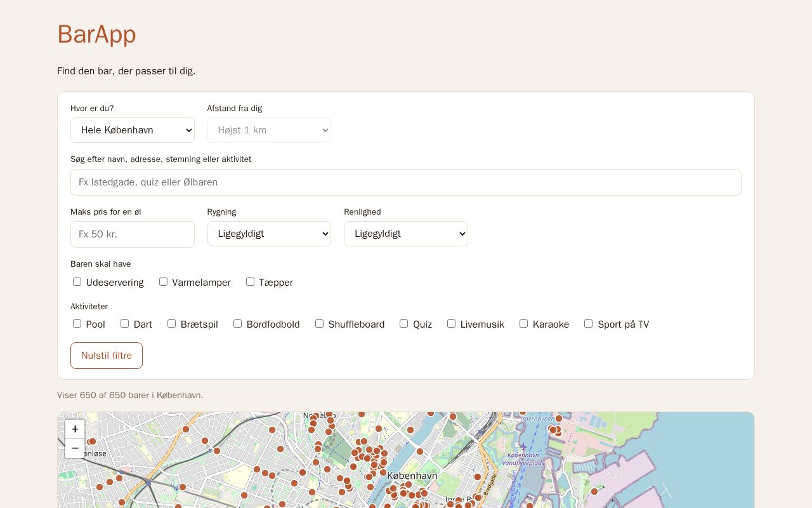Click the 'Viser 650 af 650 barer' status text
The height and width of the screenshot is (508, 812).
[130, 395]
